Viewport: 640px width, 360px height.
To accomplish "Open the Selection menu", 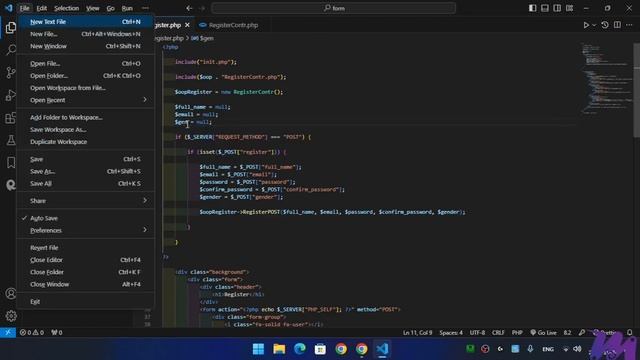I will 66,8.
